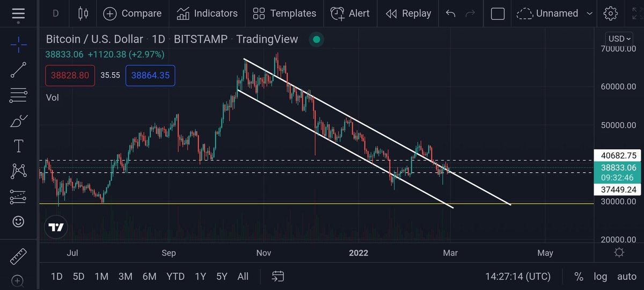Image resolution: width=644 pixels, height=290 pixels.
Task: Set range to 1M
Action: tap(101, 277)
